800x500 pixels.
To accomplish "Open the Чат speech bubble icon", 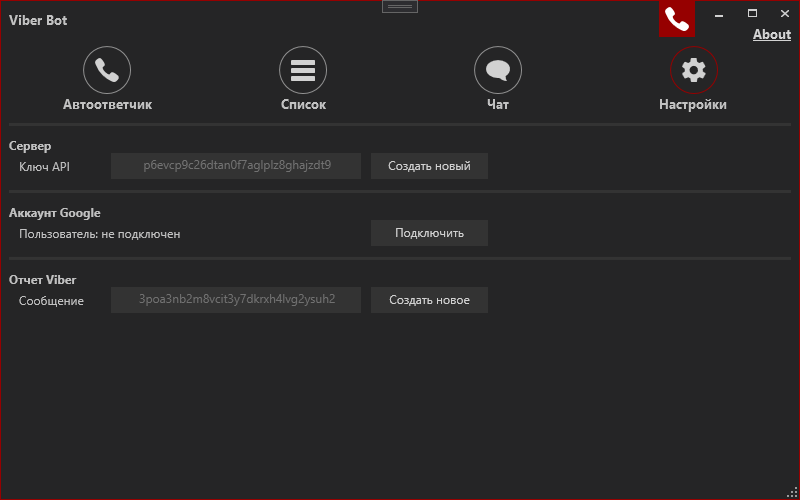I will [498, 70].
